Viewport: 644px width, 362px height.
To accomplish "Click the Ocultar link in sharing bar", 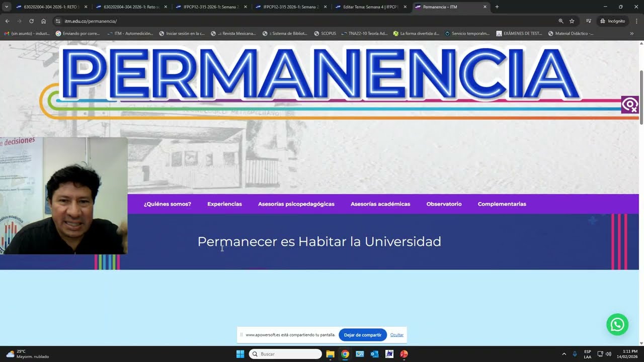I will pyautogui.click(x=397, y=335).
